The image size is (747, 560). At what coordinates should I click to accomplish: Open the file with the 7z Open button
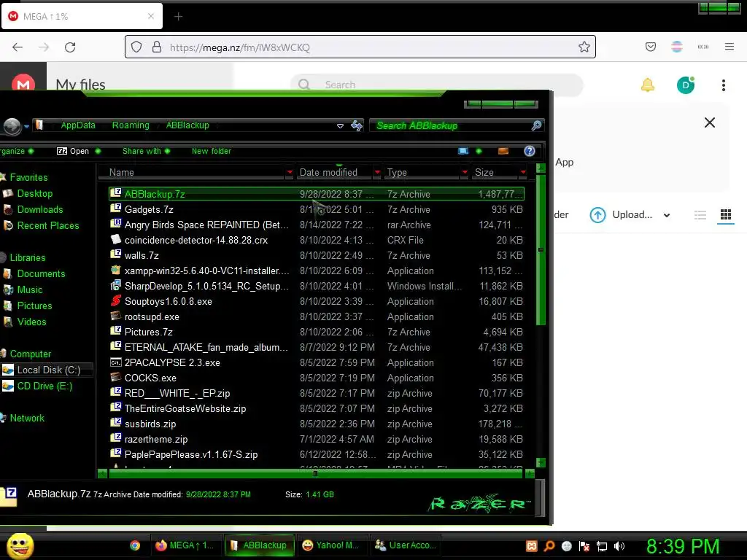(x=72, y=151)
